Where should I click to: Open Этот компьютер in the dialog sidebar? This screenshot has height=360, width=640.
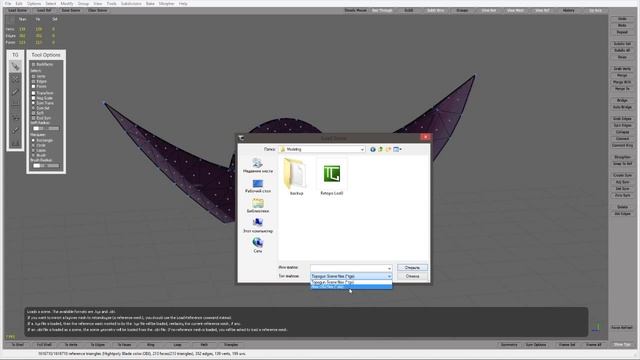pyautogui.click(x=258, y=226)
